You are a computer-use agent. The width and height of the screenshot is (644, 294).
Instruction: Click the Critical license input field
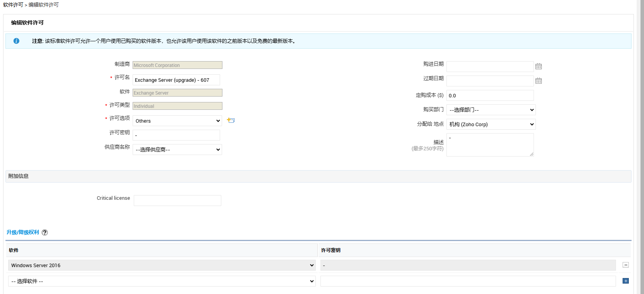tap(177, 201)
